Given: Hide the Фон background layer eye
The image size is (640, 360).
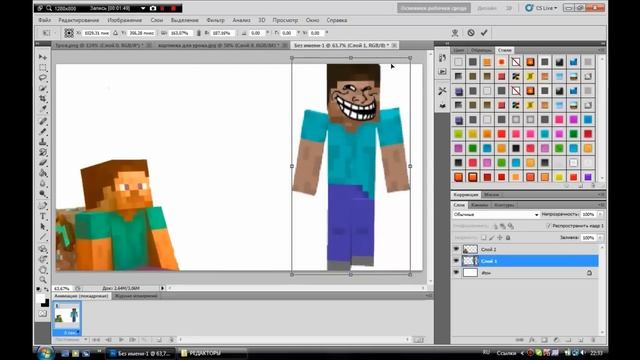Looking at the screenshot, I should tap(456, 272).
